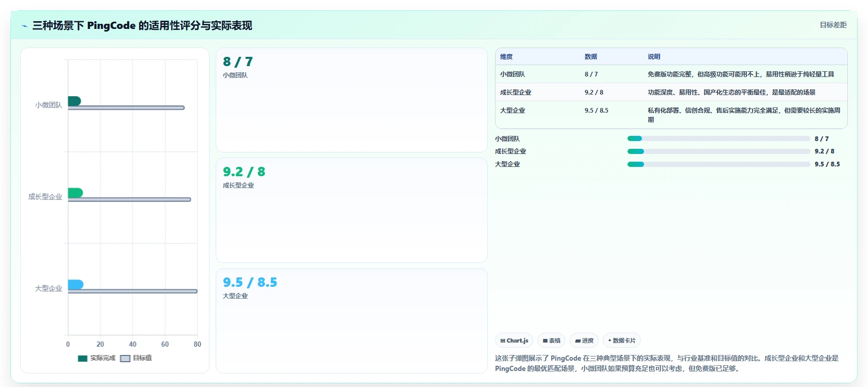
Task: Click the 大型企业 table row cell
Action: [513, 111]
